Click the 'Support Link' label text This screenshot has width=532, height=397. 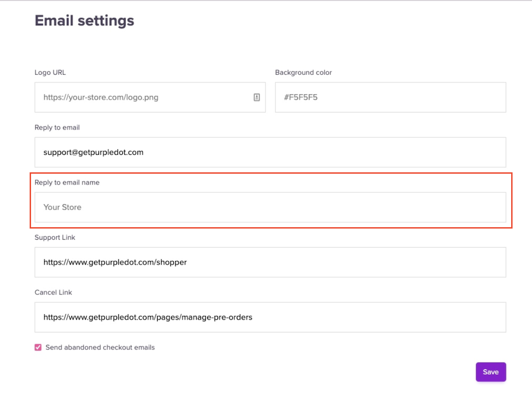coord(55,237)
